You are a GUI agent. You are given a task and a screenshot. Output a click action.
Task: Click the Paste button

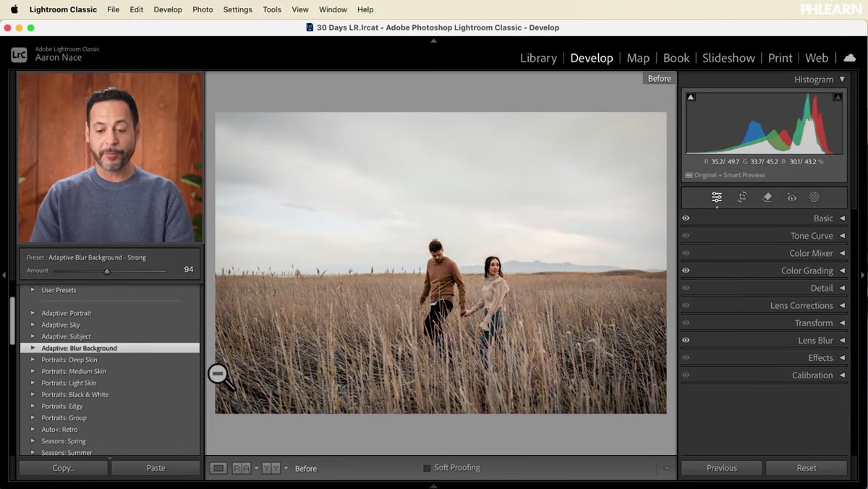click(156, 468)
